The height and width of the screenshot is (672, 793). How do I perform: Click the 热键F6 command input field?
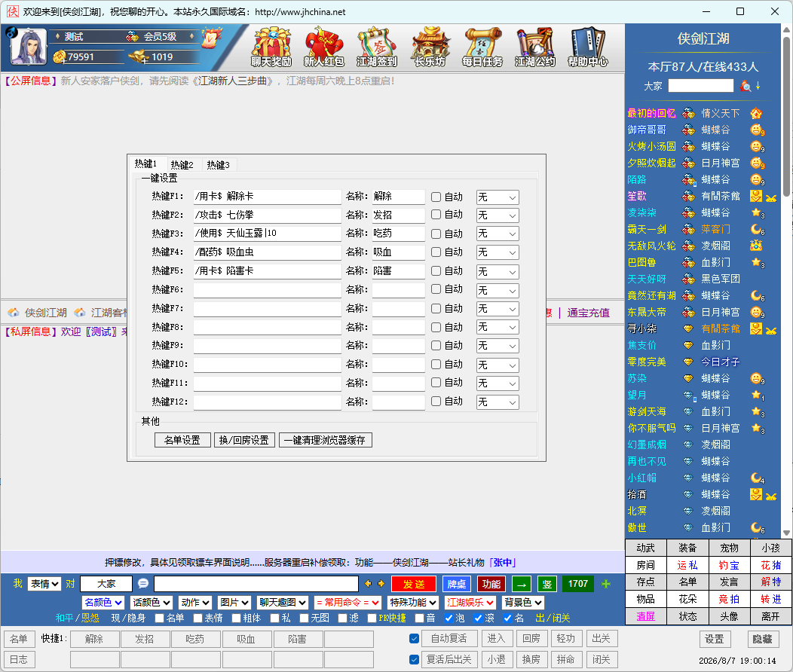pos(267,290)
